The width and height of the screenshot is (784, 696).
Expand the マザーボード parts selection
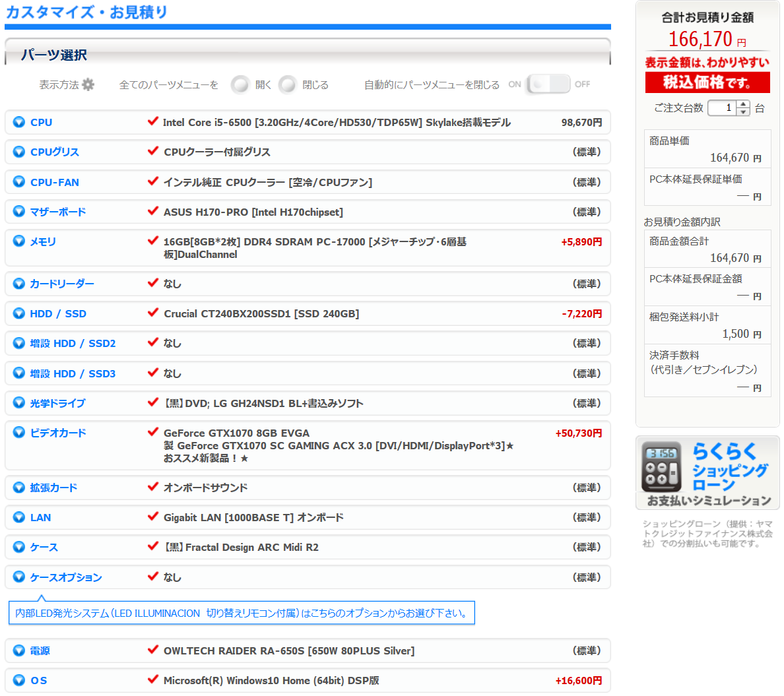point(58,212)
